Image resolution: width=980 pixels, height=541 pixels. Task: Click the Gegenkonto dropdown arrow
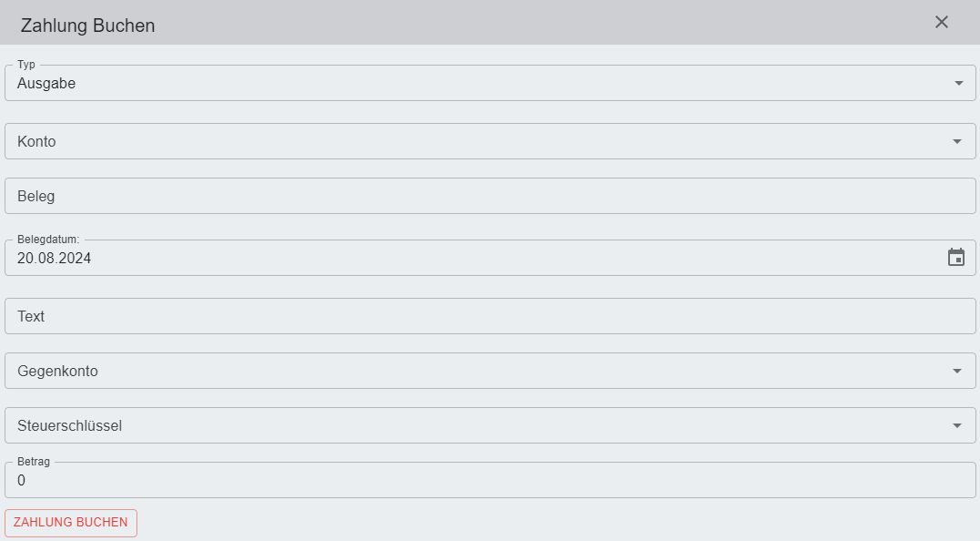(x=957, y=372)
